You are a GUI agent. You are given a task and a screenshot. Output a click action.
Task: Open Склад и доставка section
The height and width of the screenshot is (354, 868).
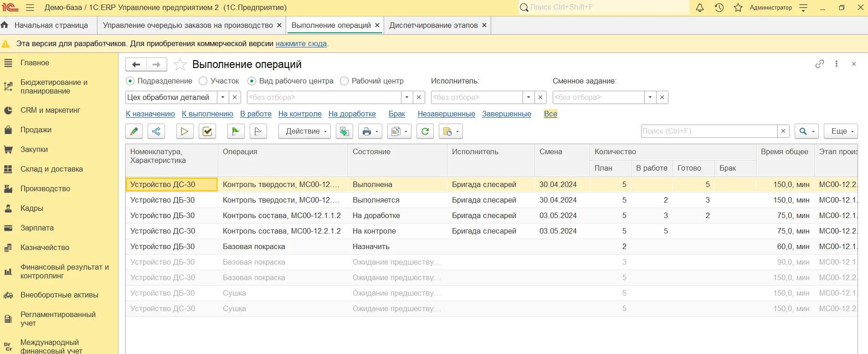[59, 169]
